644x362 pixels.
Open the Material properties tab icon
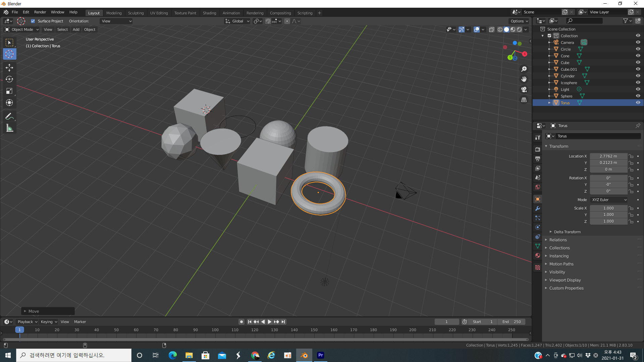(538, 255)
